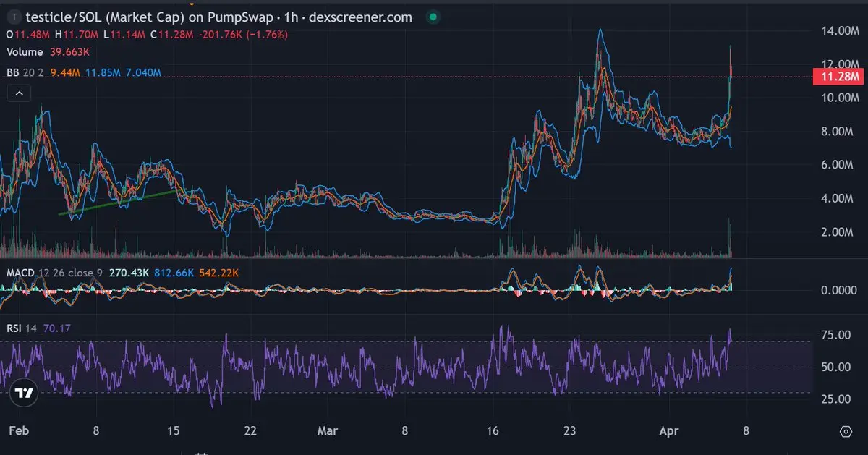Click the RSI value 70.17
868x455 pixels.
tap(56, 328)
